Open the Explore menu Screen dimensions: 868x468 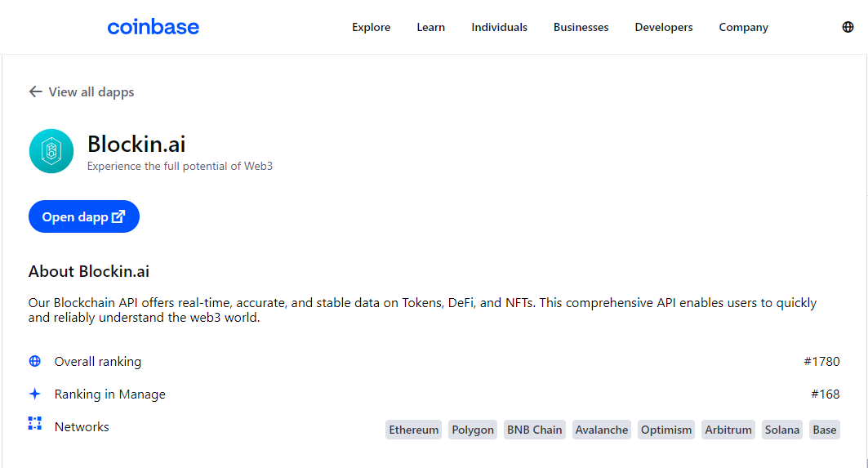click(371, 27)
